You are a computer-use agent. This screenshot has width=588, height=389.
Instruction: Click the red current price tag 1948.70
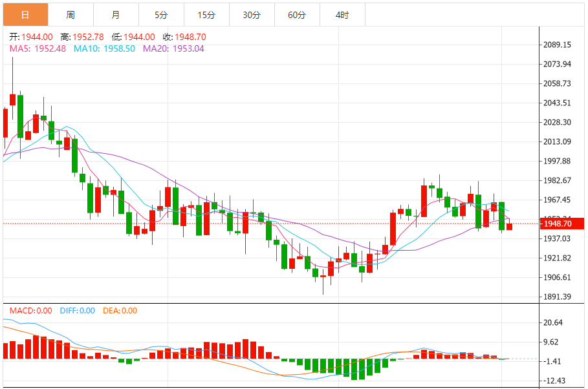coord(561,224)
